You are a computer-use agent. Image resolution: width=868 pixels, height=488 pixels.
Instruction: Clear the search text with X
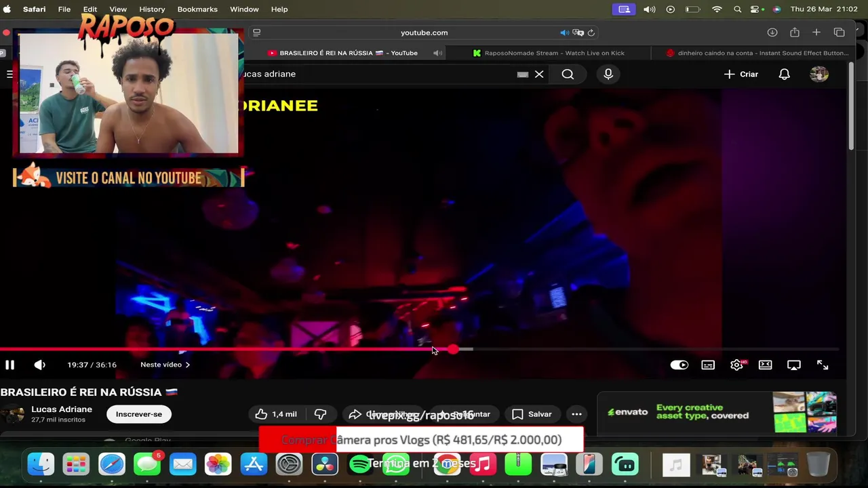(x=539, y=74)
